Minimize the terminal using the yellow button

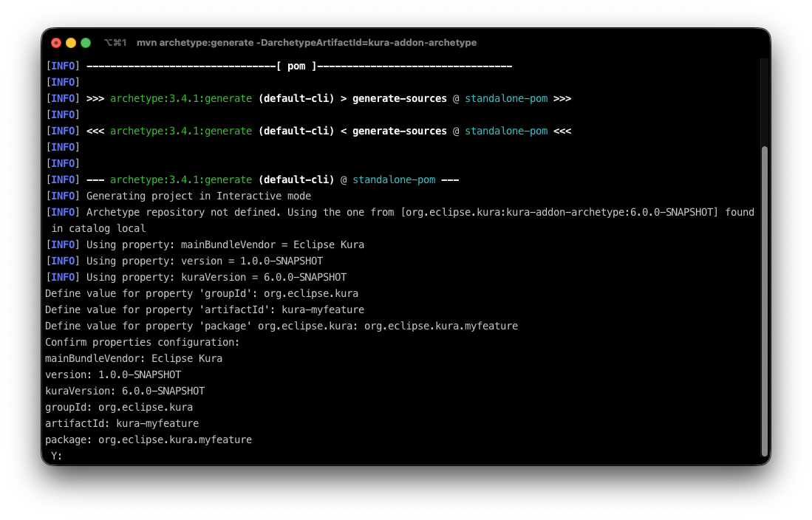point(71,43)
